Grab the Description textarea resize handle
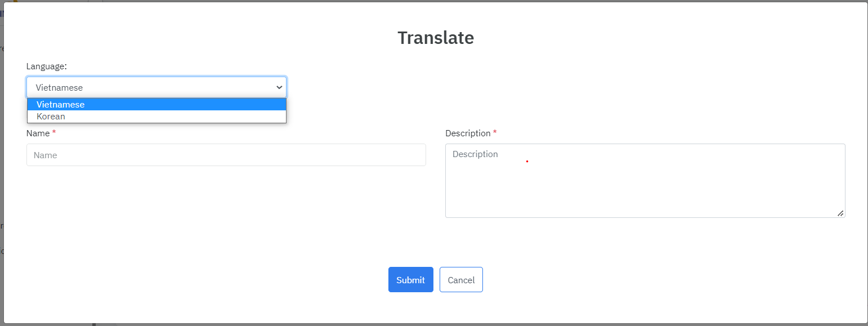 pos(840,213)
